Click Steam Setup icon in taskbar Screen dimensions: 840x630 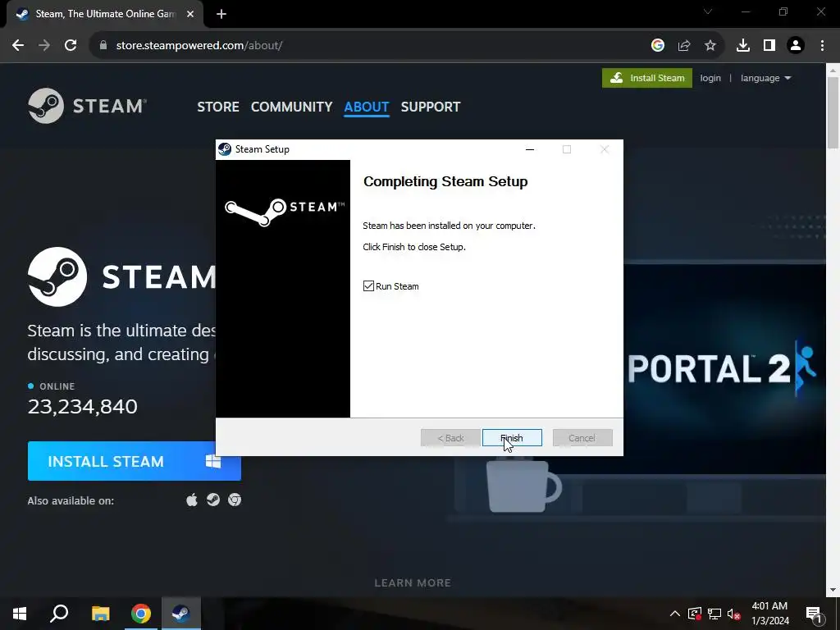pyautogui.click(x=181, y=614)
